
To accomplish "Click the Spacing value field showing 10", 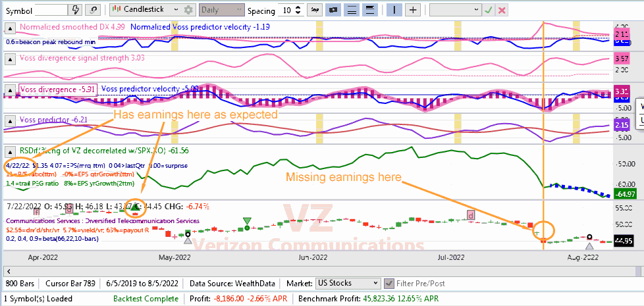I will tap(286, 9).
